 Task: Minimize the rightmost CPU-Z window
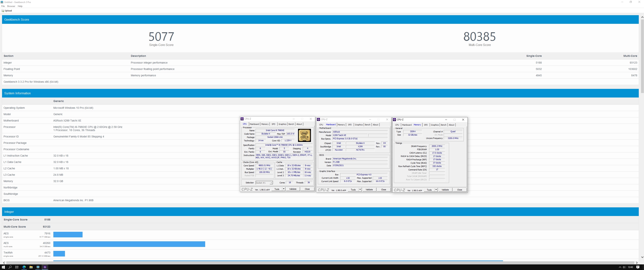[446, 120]
